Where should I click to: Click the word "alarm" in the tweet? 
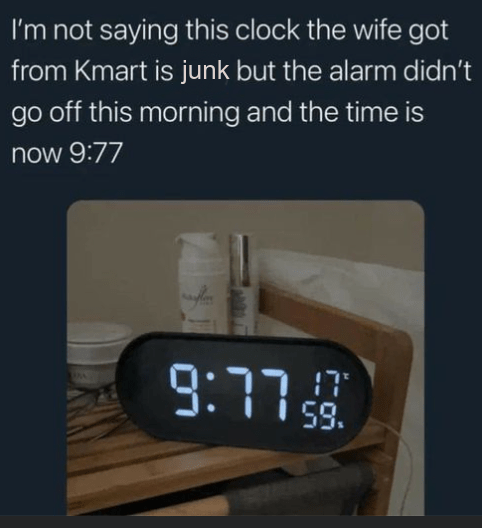click(362, 71)
